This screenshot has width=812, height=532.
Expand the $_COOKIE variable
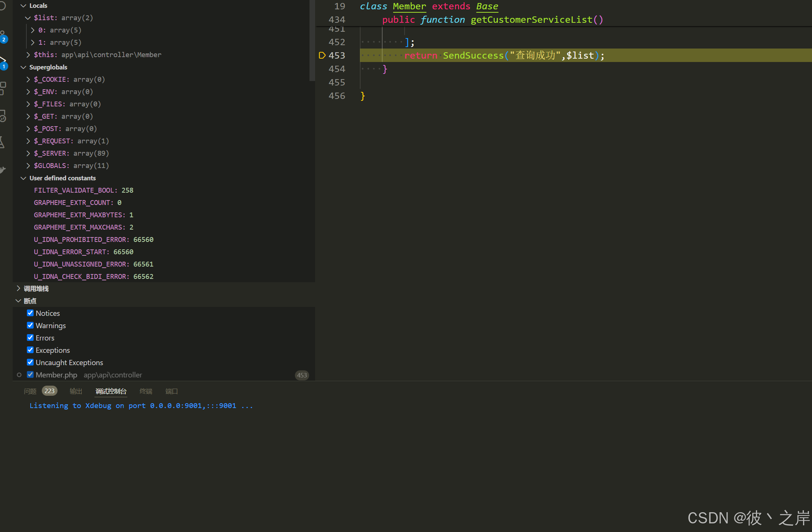click(28, 80)
